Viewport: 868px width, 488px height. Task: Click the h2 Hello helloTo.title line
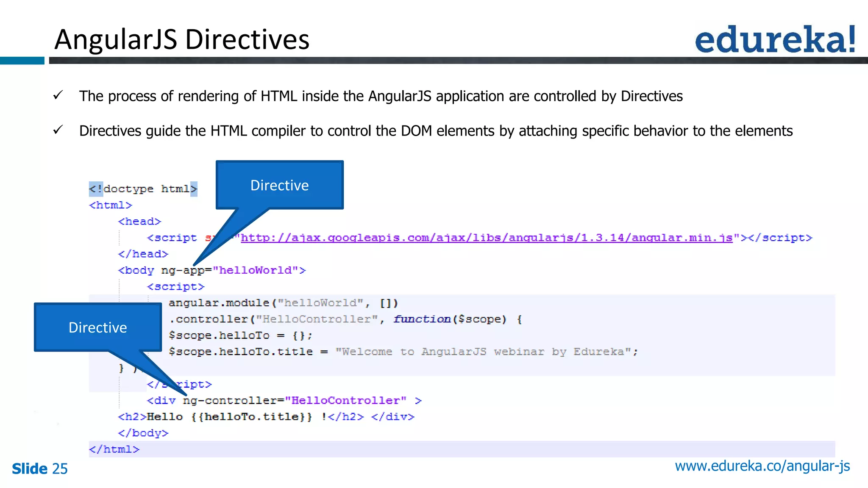click(x=266, y=417)
